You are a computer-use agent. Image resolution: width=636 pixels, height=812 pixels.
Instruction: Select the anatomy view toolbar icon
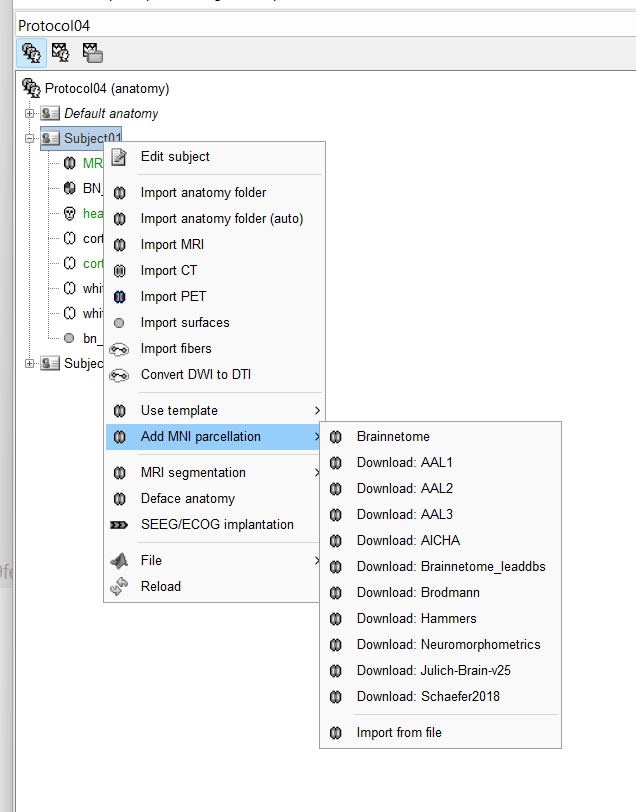point(31,53)
